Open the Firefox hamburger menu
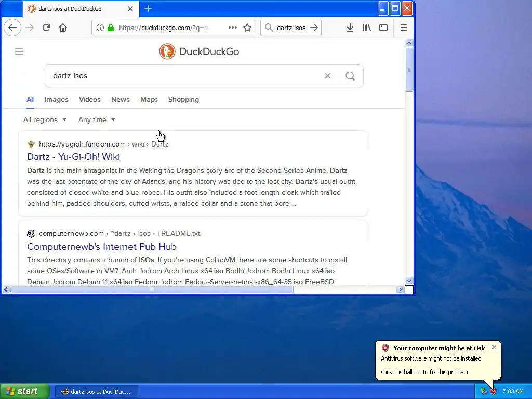 (403, 28)
